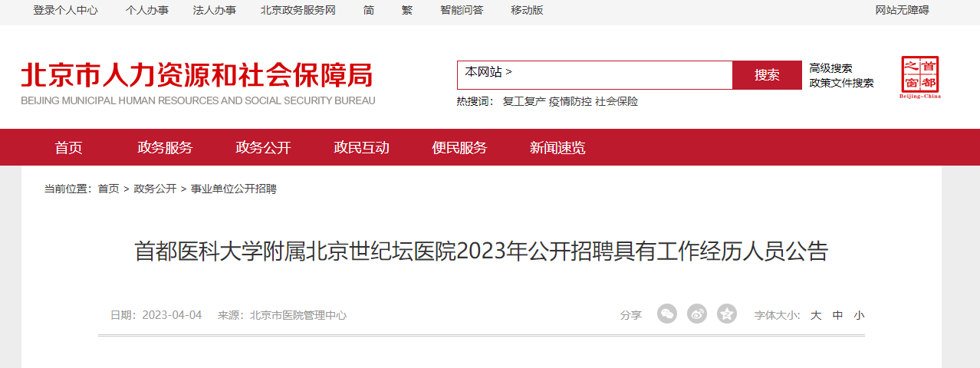The height and width of the screenshot is (368, 980).
Task: Share article via WeChat icon
Action: click(667, 314)
